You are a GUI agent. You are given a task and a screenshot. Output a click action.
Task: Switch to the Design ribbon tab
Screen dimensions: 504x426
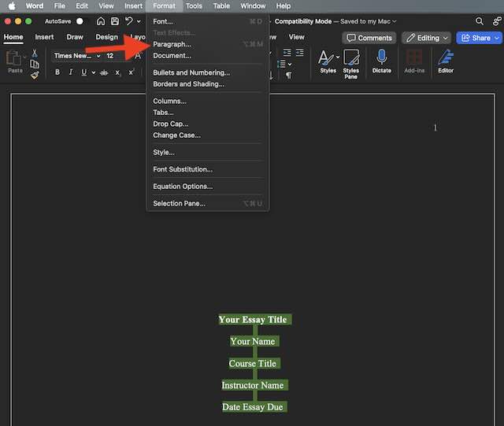tap(107, 37)
